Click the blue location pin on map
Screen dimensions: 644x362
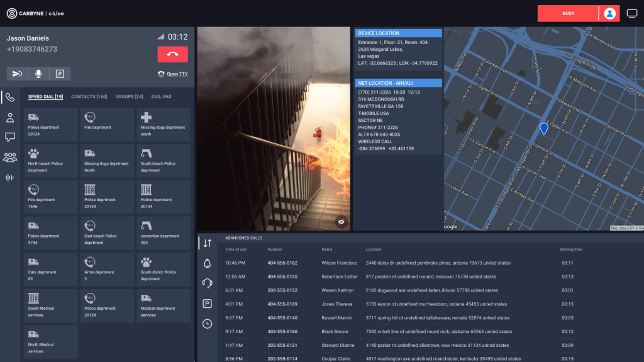[544, 128]
